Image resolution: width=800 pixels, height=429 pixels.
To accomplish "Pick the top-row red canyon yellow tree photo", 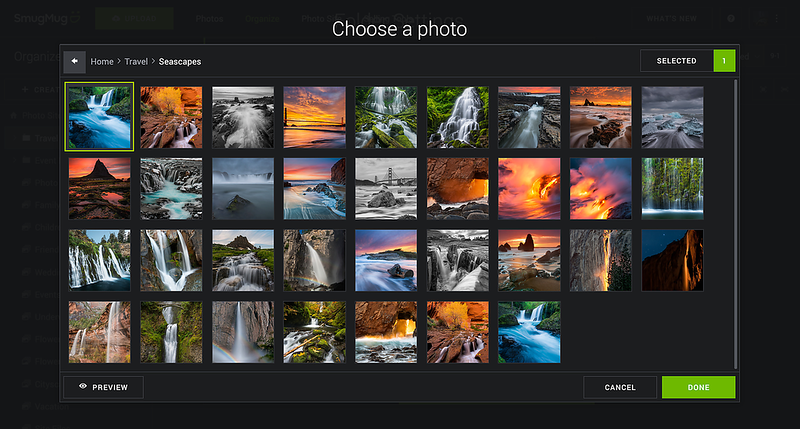I will pyautogui.click(x=171, y=117).
